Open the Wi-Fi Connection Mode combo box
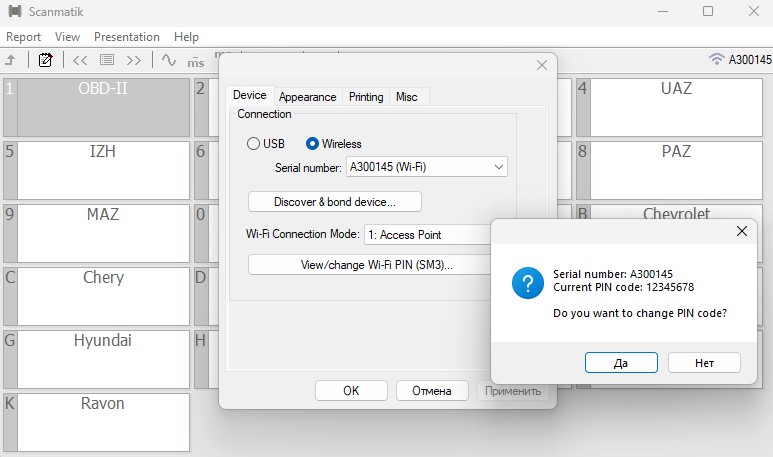The image size is (773, 457). pyautogui.click(x=427, y=234)
